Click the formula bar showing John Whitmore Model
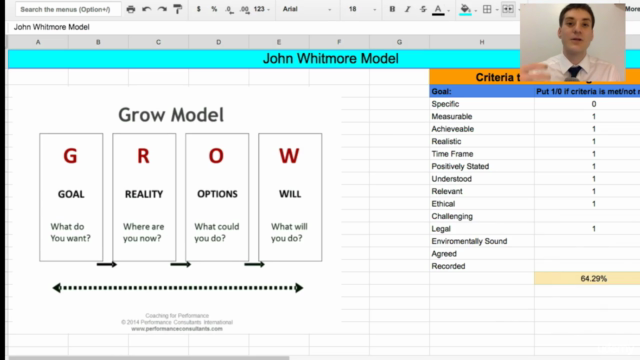This screenshot has height=360, width=640. 263,27
